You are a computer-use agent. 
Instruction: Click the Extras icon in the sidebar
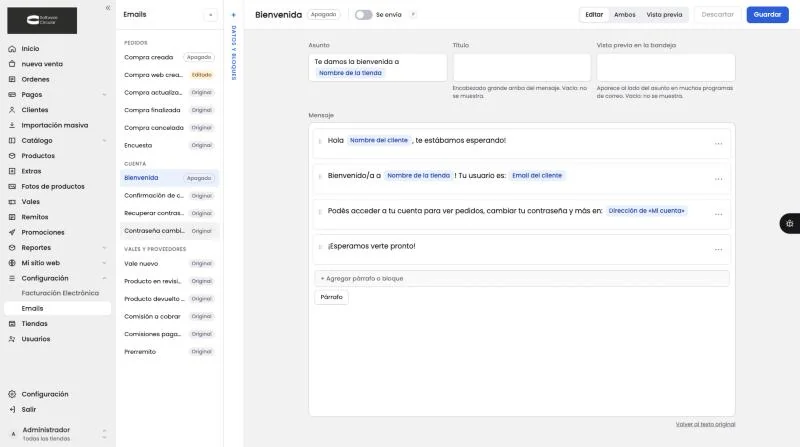[x=12, y=171]
